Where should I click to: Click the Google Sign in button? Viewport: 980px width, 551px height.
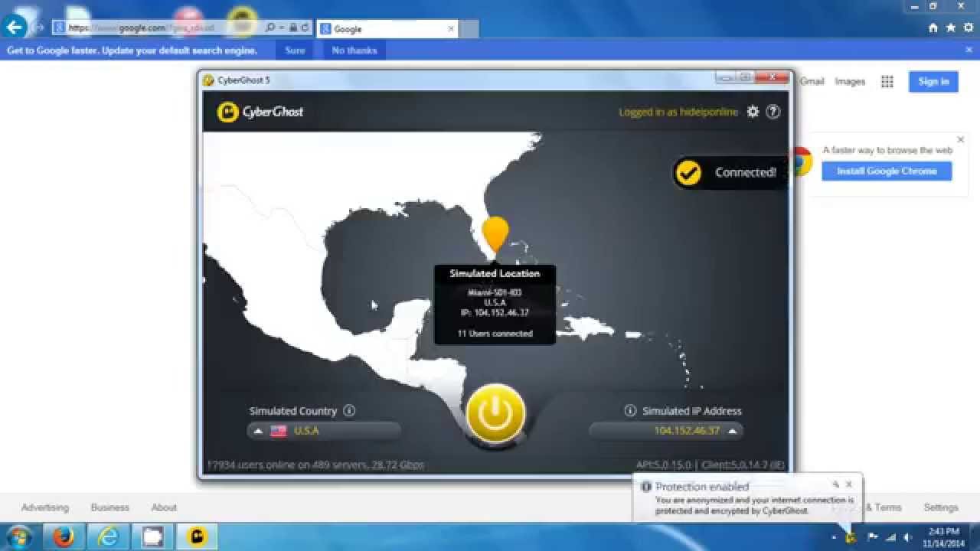[933, 81]
